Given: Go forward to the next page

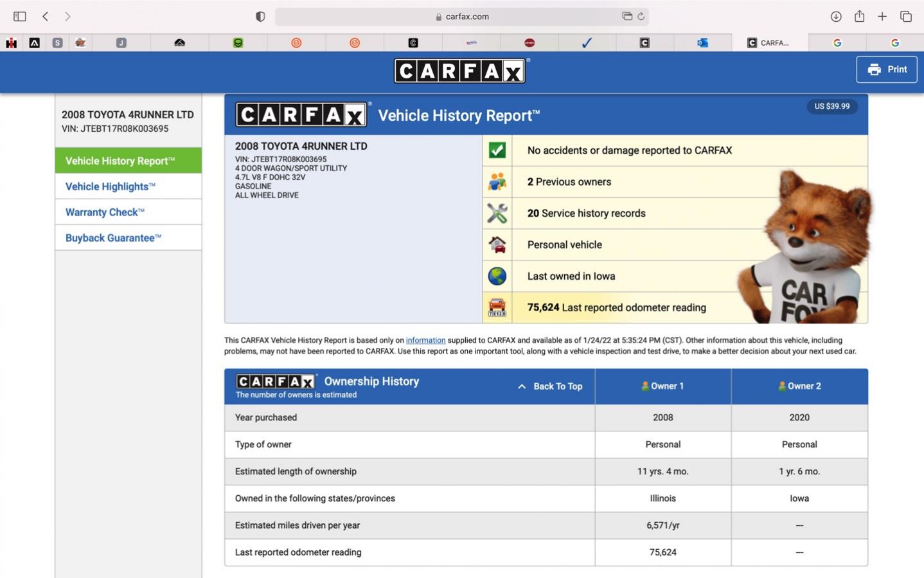Looking at the screenshot, I should coord(67,16).
